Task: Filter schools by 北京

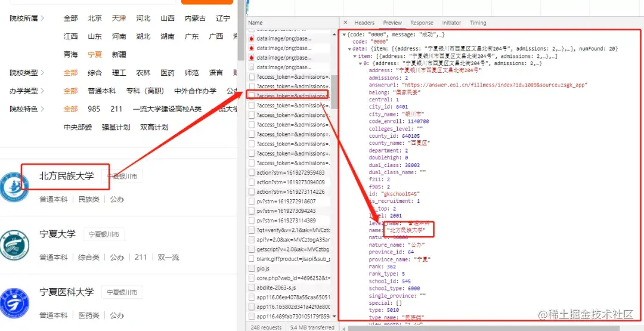Action: tap(94, 18)
